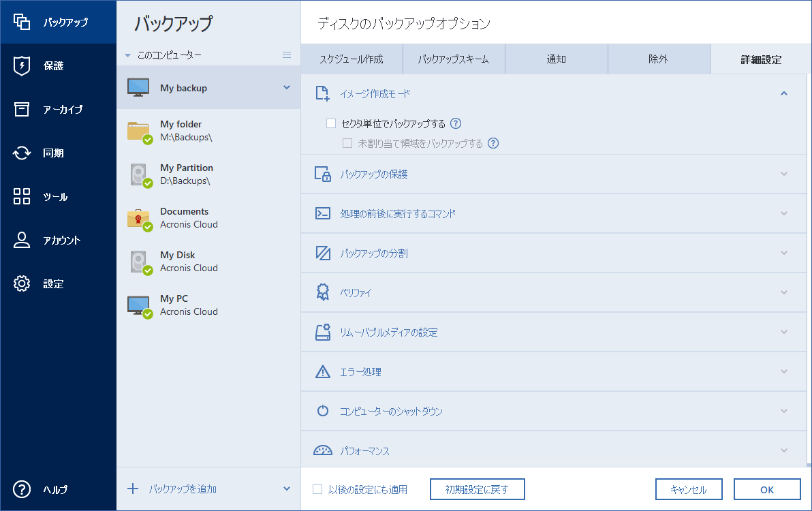Viewport: 812px width, 511px height.
Task: Click the Protection shield icon in sidebar
Action: click(22, 66)
